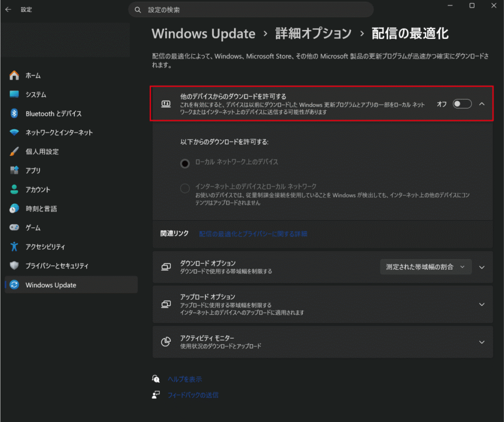Open 配信の最適化とプライバシーに関する詳細 link
504x422 pixels.
coord(253,234)
